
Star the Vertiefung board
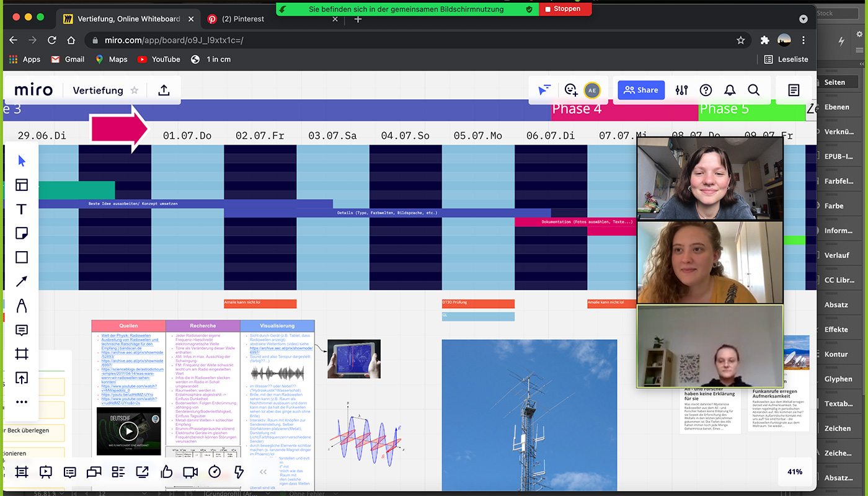(x=135, y=91)
